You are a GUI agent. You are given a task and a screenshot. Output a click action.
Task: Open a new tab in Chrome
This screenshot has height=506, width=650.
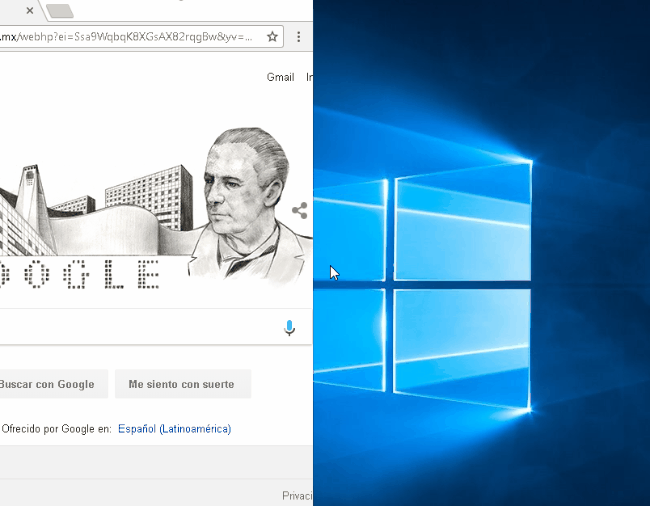coord(61,11)
